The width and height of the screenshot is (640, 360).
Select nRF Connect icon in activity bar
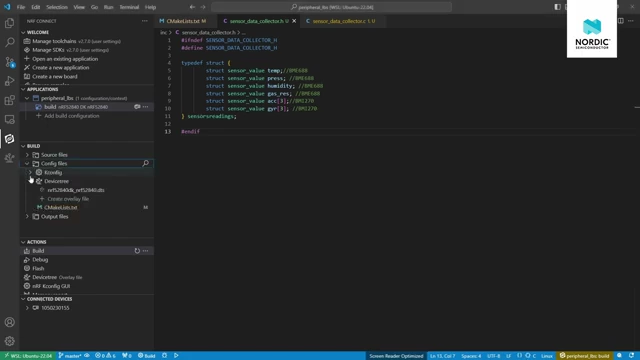[9, 139]
